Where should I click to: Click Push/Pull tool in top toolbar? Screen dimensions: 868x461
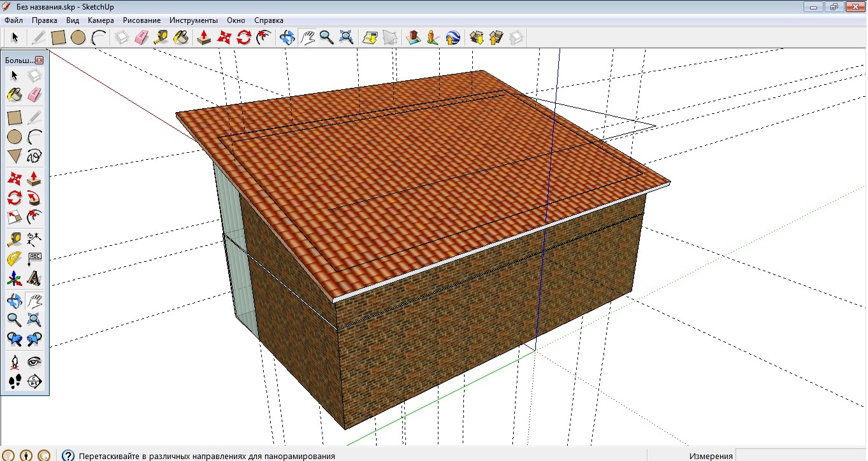(x=204, y=38)
